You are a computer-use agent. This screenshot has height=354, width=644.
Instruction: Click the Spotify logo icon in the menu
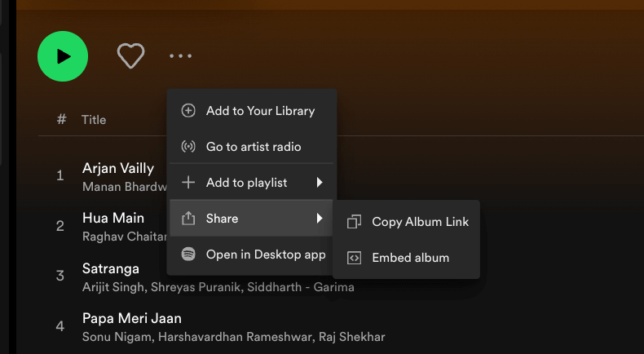coord(188,254)
